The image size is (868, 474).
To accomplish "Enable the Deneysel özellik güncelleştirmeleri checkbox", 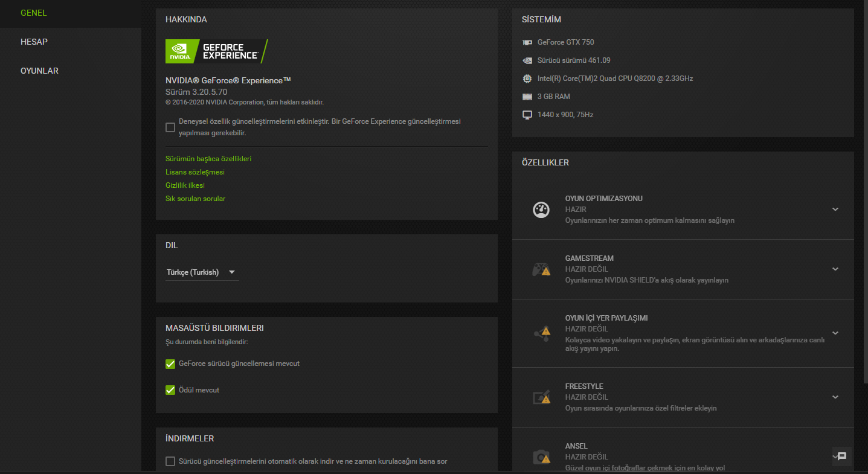I will pos(170,127).
